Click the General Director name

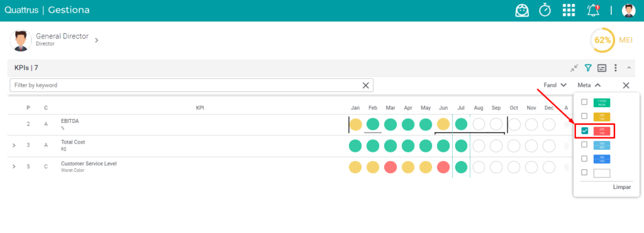click(x=62, y=36)
